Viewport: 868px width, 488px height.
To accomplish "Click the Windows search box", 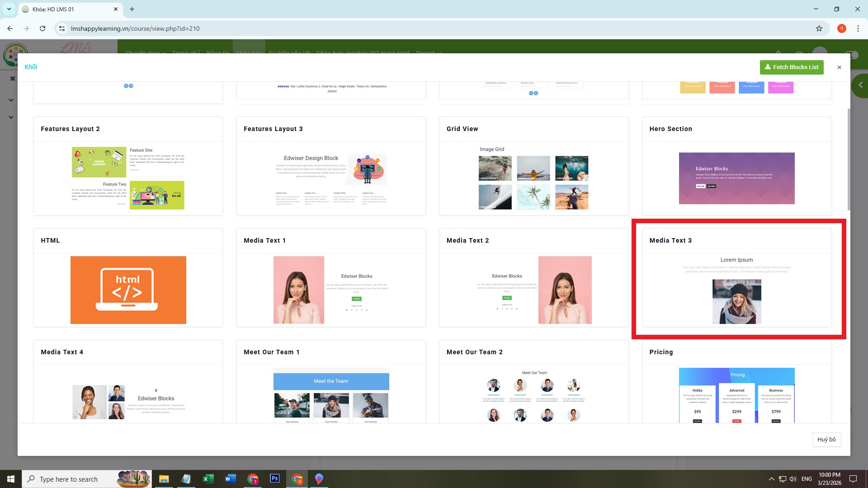I will 68,479.
